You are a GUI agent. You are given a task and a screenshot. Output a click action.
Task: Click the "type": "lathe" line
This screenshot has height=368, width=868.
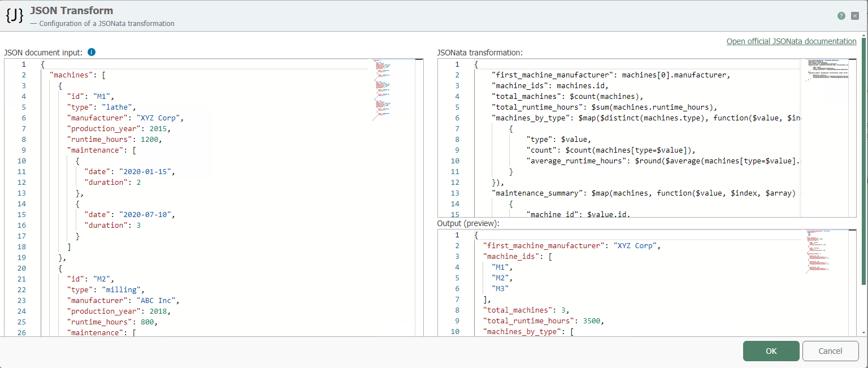(102, 107)
